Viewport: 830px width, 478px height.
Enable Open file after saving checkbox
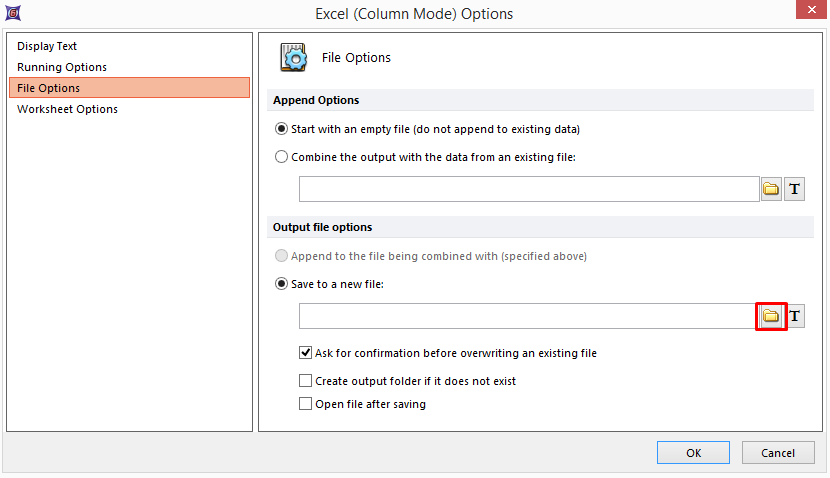click(306, 404)
